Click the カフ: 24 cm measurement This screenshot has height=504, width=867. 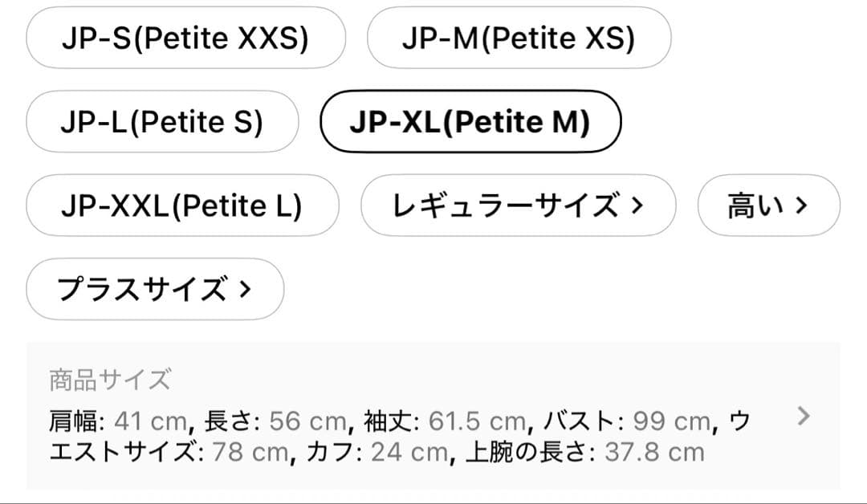[x=375, y=453]
